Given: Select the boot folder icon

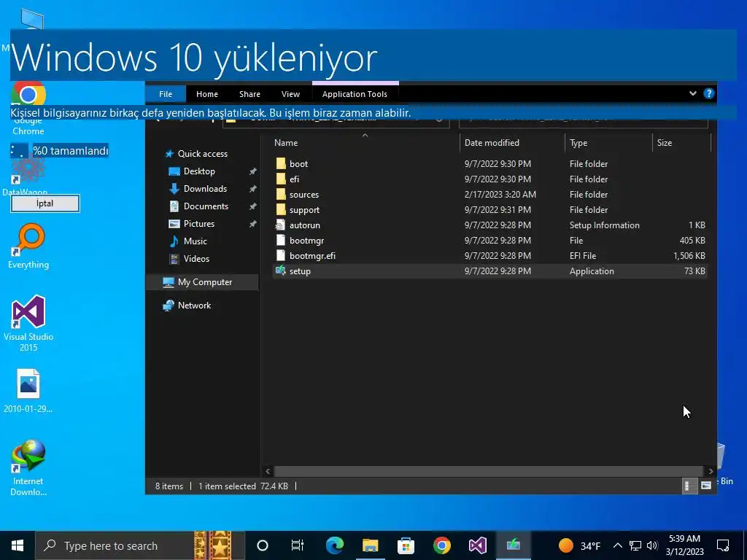Looking at the screenshot, I should point(281,164).
